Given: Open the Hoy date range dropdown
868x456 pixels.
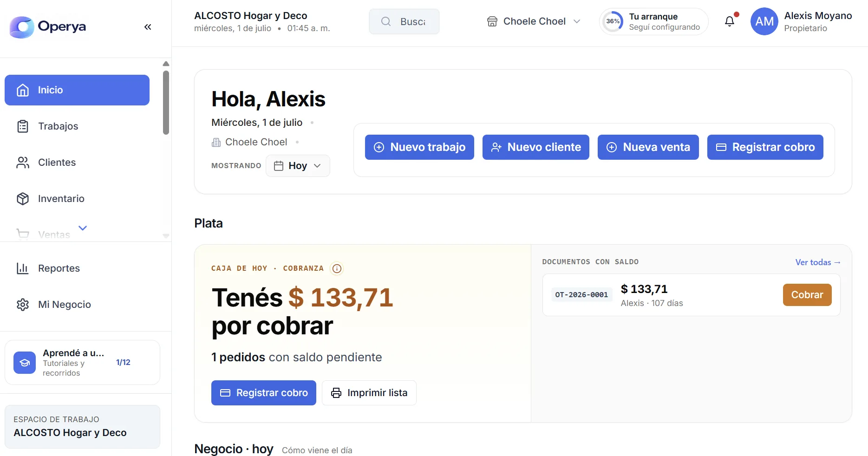Looking at the screenshot, I should (298, 166).
